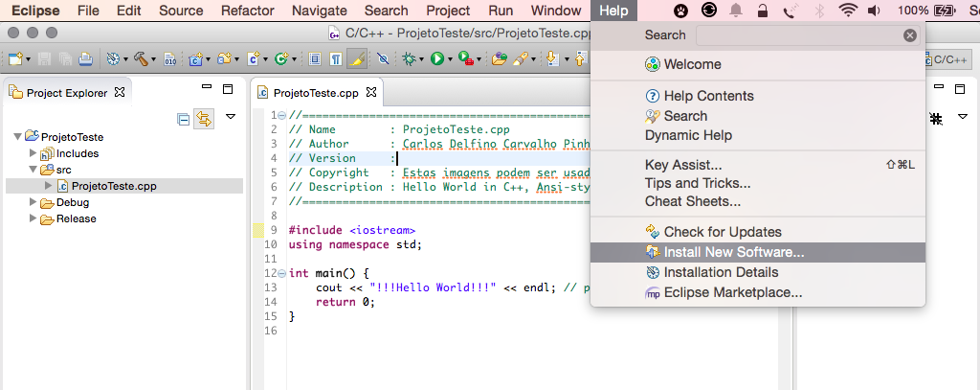This screenshot has width=980, height=390.
Task: Switch to the C/C++ perspective button
Action: click(947, 59)
